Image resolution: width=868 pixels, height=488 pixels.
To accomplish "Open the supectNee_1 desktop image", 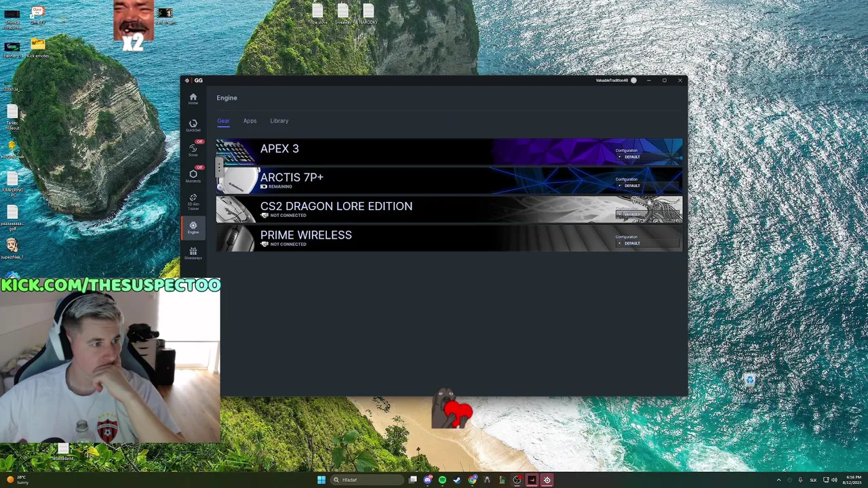I will 12,248.
